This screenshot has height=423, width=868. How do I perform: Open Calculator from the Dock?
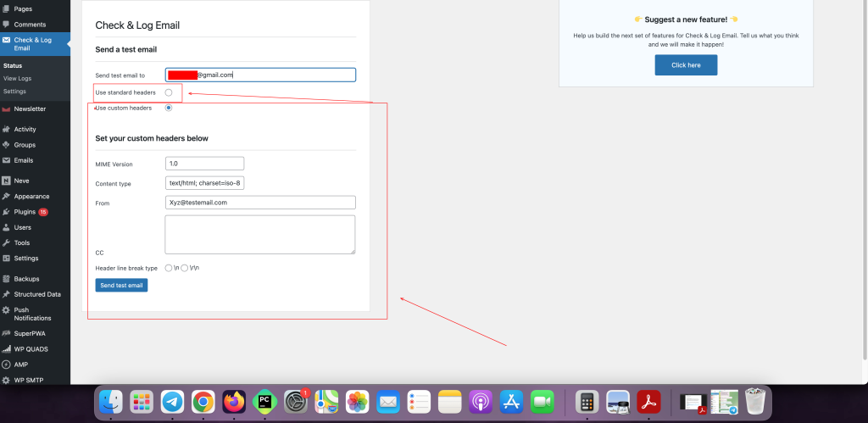pos(587,402)
